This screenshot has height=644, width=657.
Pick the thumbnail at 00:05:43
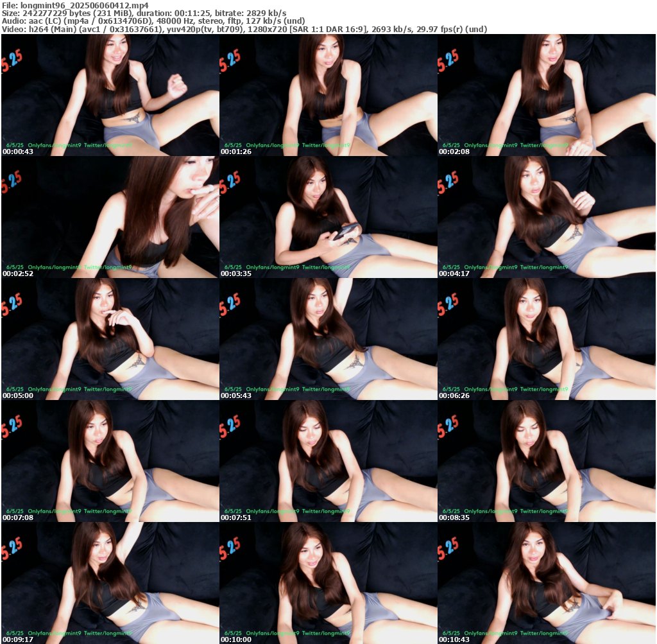pos(328,338)
